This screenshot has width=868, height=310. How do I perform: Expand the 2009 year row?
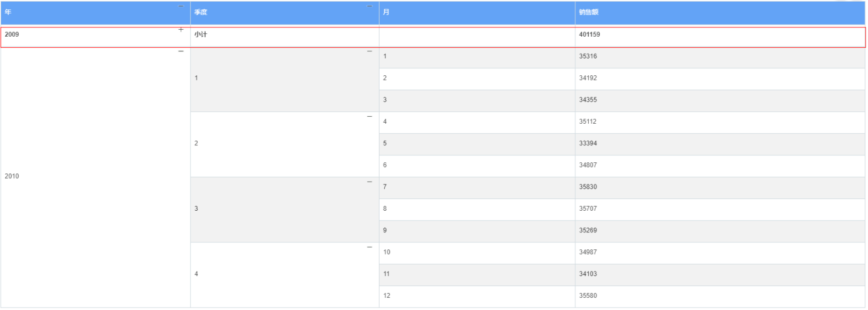click(x=181, y=29)
